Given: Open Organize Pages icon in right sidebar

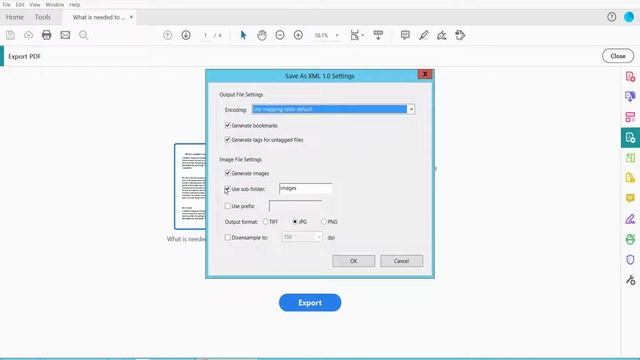Looking at the screenshot, I should coord(630,117).
